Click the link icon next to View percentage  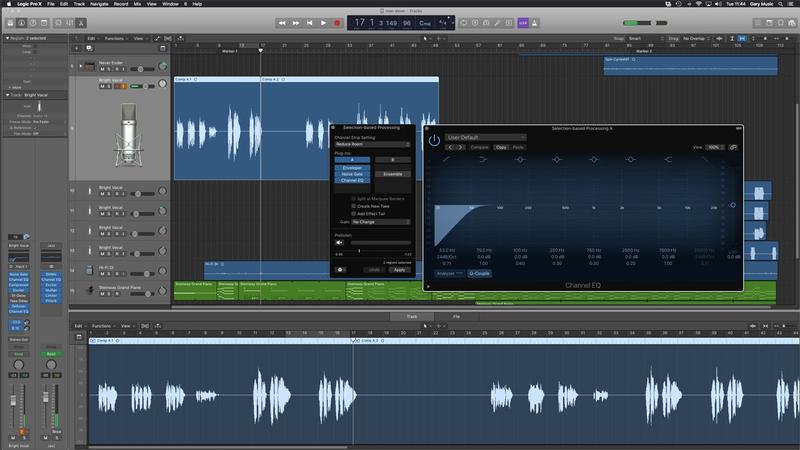point(734,147)
